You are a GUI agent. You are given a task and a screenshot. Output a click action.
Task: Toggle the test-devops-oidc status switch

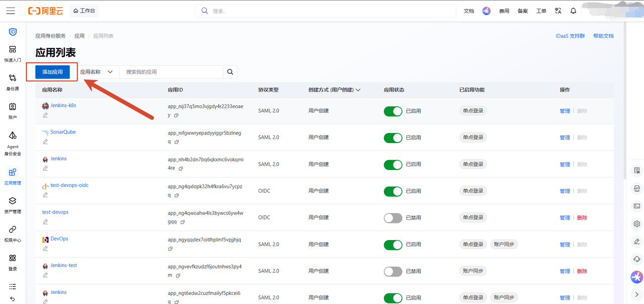[393, 191]
